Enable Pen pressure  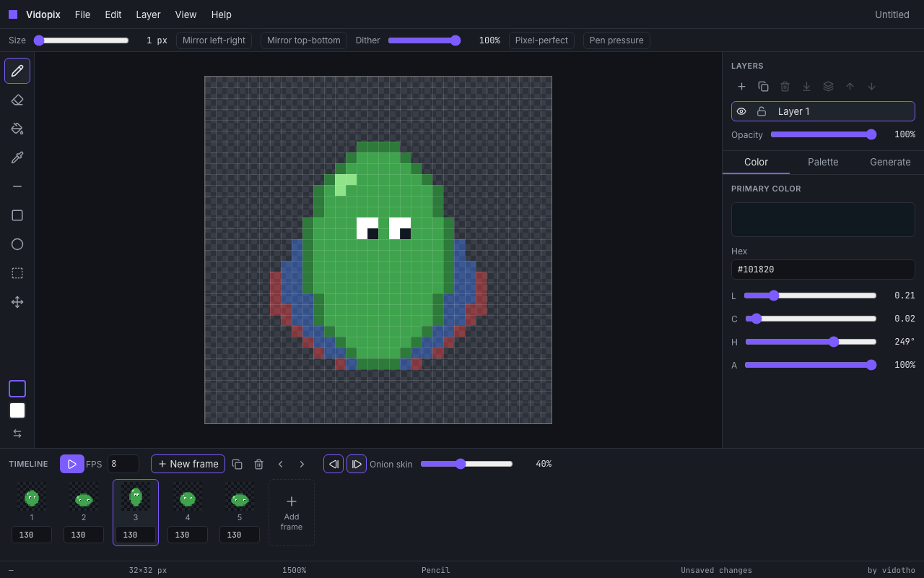click(x=616, y=40)
